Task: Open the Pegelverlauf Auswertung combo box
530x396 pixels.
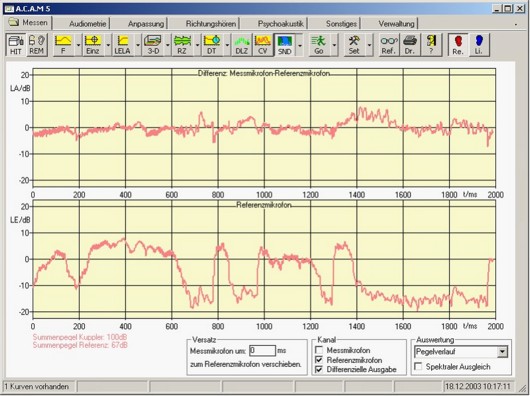Action: 461,352
